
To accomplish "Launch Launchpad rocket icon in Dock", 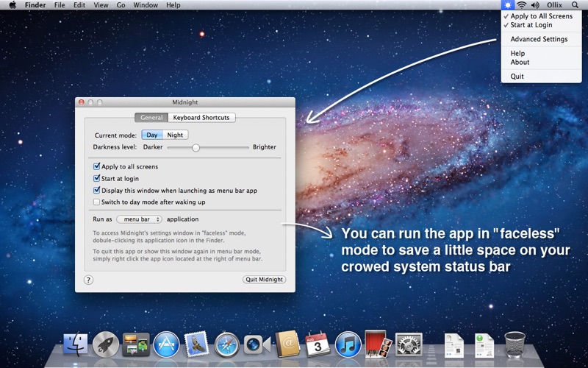I will coord(106,344).
